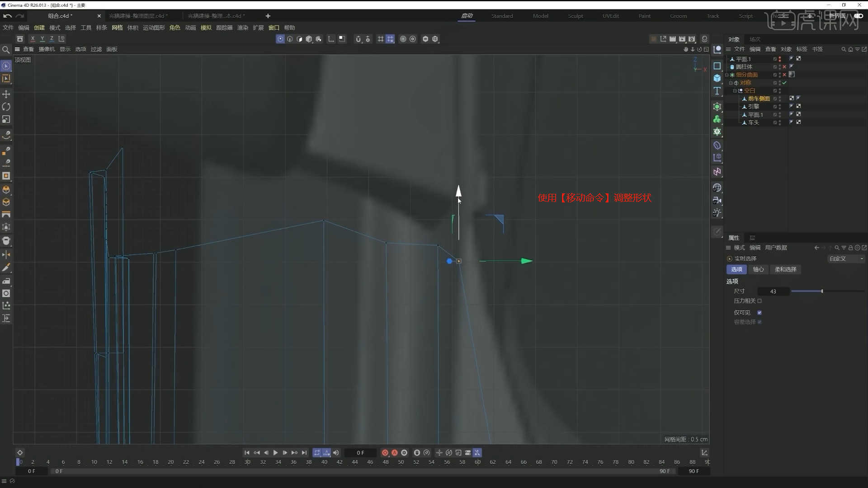868x488 pixels.
Task: Collapse the 对称 tree node
Action: 731,83
